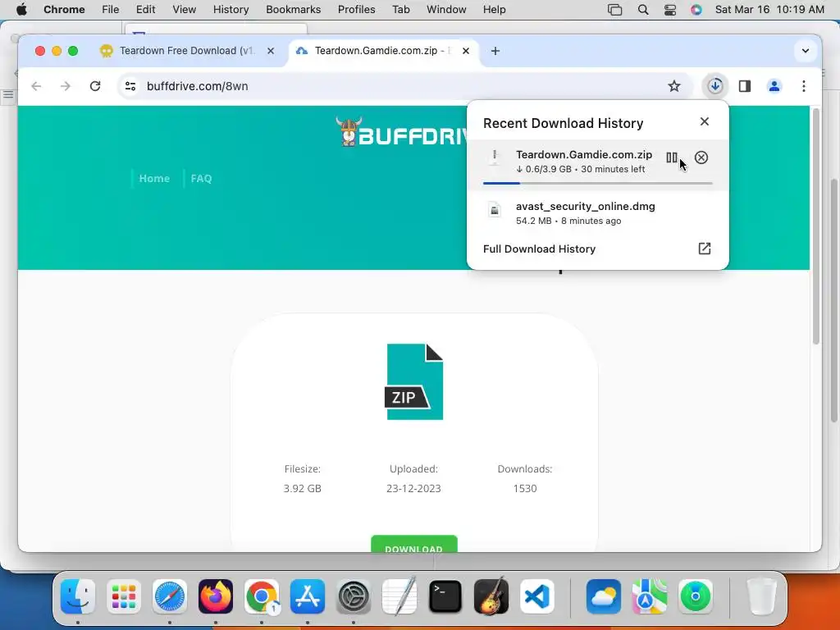Screen dimensions: 840x630
Task: Open Maps from the Dock
Action: 650,596
